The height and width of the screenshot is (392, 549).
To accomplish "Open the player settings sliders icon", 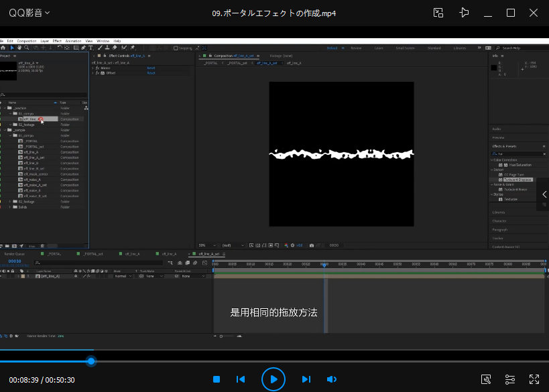I will pyautogui.click(x=510, y=379).
